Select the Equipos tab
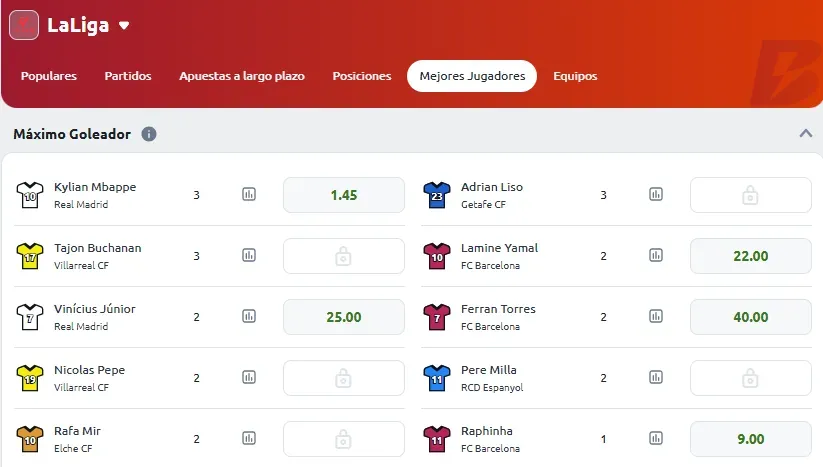 575,76
